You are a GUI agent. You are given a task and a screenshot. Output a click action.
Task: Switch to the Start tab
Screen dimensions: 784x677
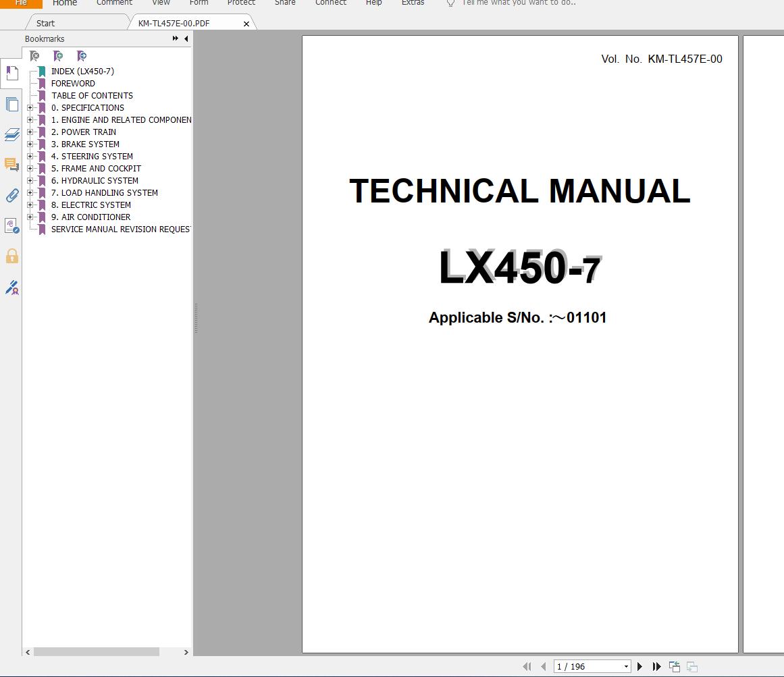(45, 23)
